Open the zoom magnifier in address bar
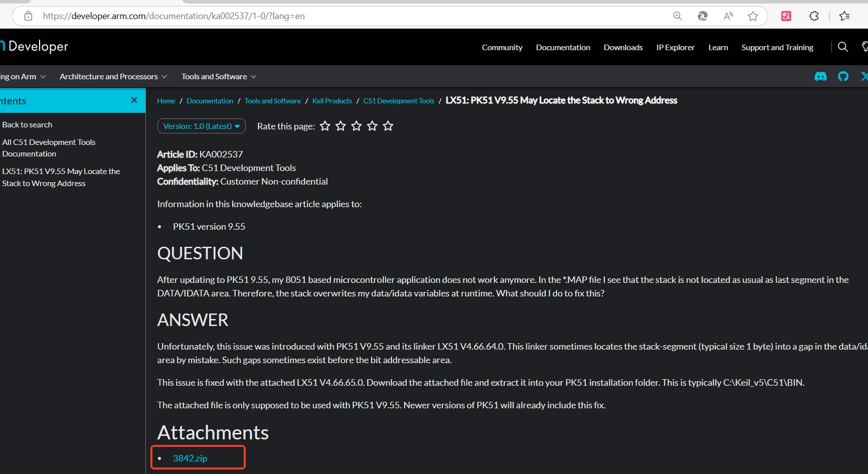Screen dimensions: 868x474 pyautogui.click(x=677, y=16)
